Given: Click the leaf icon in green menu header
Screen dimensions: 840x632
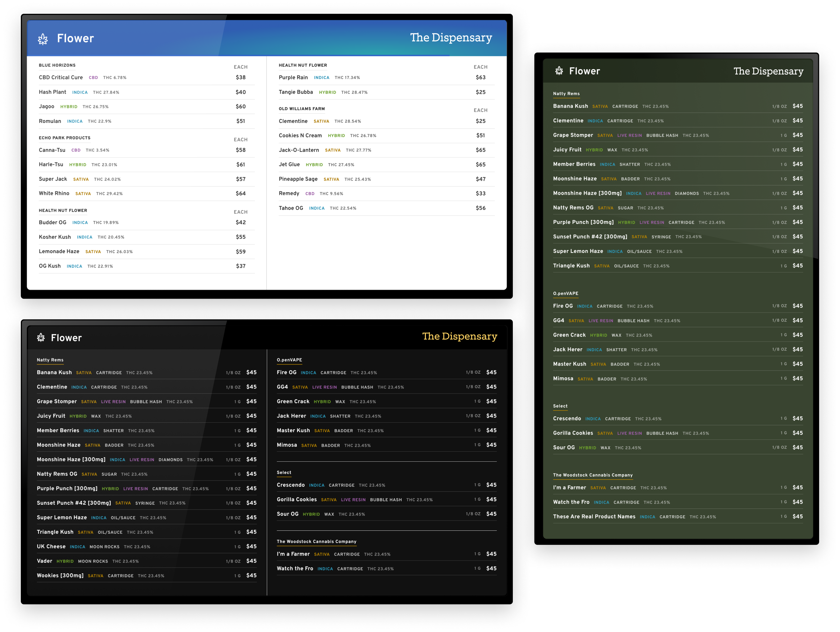Looking at the screenshot, I should tap(559, 71).
